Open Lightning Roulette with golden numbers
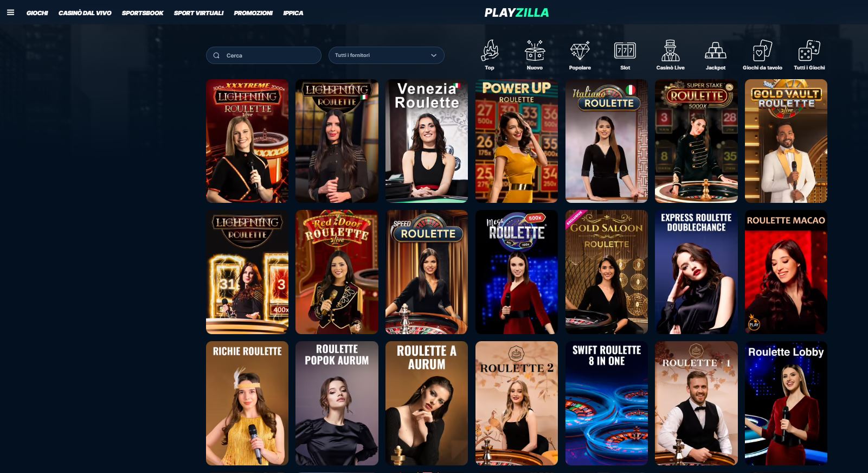Screen dimensions: 868x473 (247, 272)
